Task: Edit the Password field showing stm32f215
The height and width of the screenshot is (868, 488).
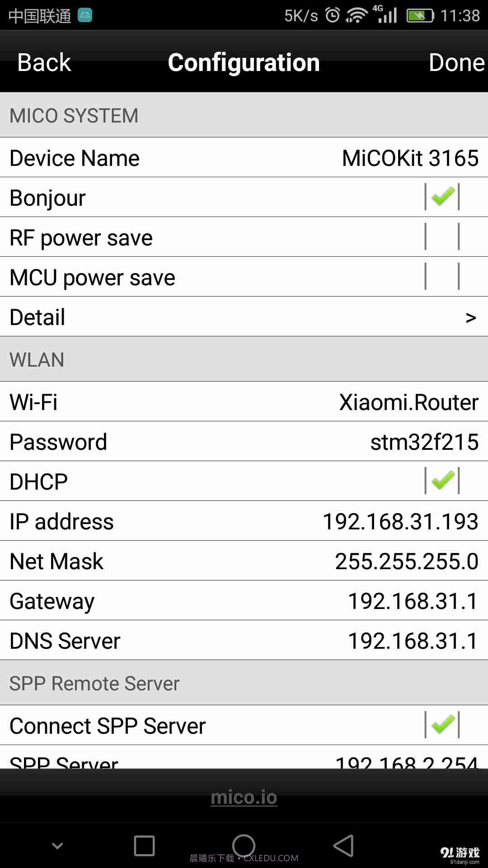Action: point(244,441)
